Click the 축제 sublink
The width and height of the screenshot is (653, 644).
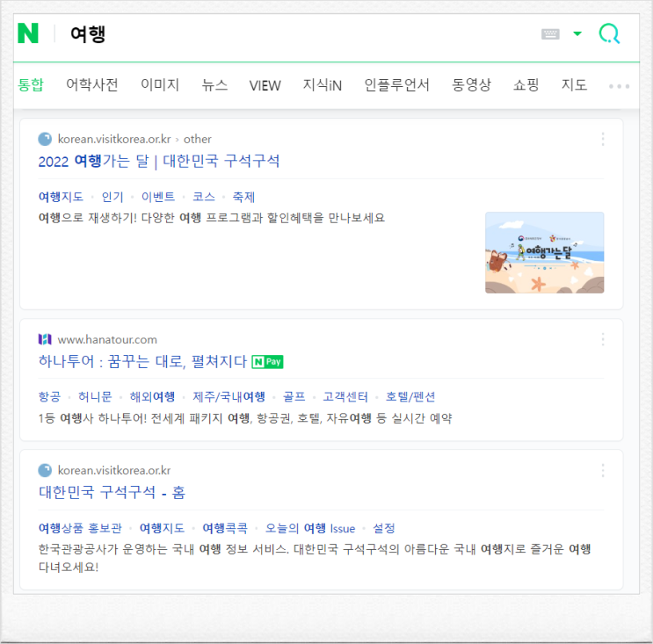click(243, 197)
